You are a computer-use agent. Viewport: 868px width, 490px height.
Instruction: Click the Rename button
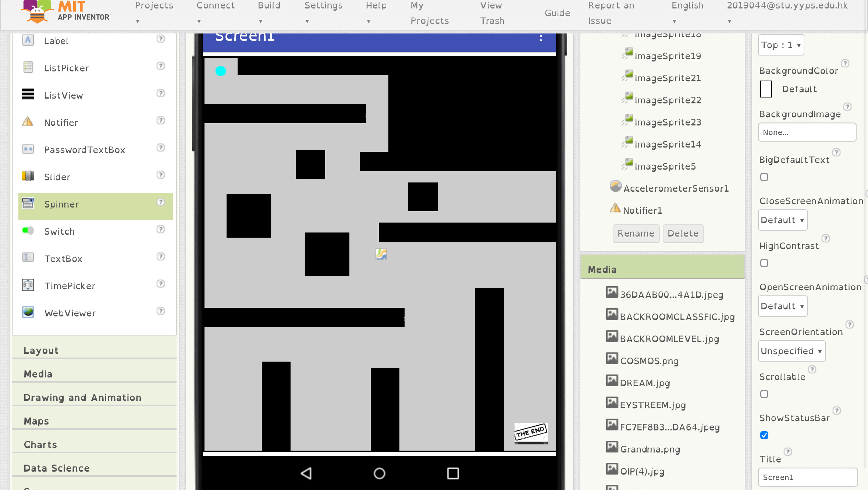pos(636,234)
